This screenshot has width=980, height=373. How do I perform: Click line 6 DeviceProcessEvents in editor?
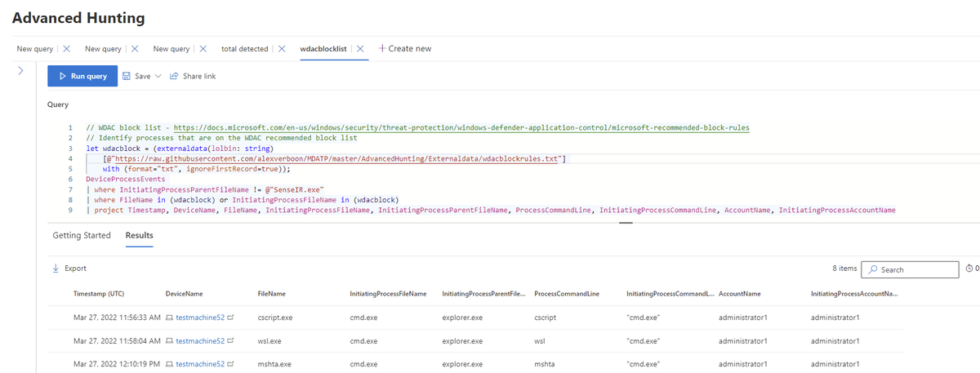pyautogui.click(x=124, y=179)
